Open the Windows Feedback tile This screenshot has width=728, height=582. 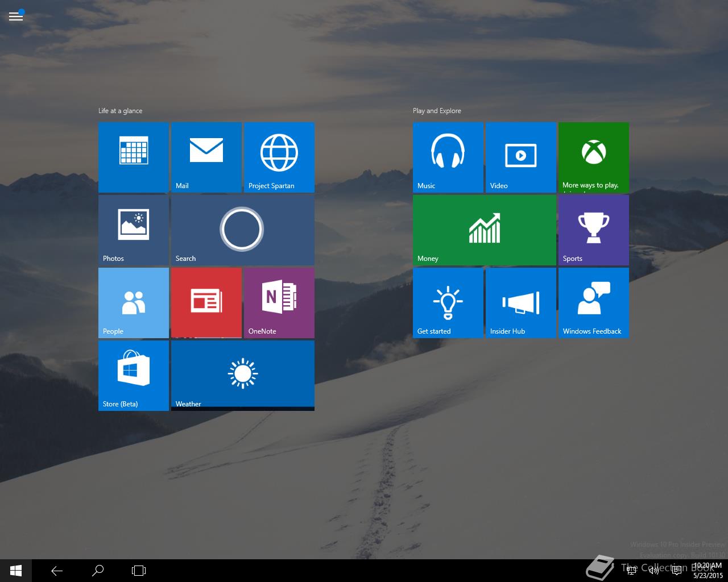coord(594,303)
